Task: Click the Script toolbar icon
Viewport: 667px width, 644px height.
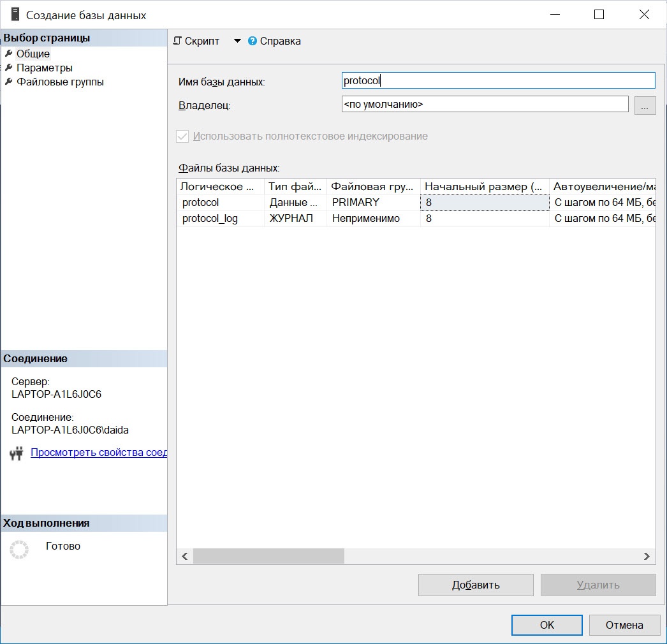Action: point(178,41)
